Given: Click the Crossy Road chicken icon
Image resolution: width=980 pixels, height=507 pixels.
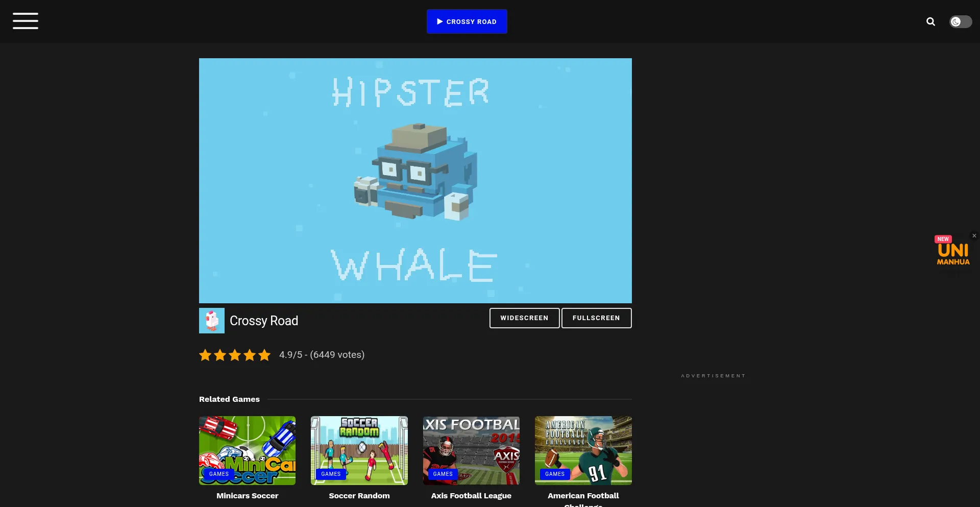Looking at the screenshot, I should (x=211, y=321).
